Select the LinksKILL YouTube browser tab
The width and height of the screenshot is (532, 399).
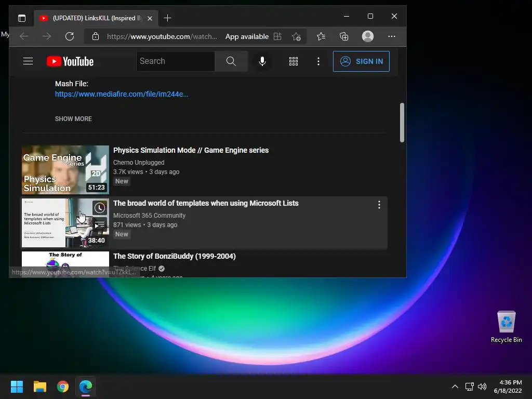coord(96,18)
